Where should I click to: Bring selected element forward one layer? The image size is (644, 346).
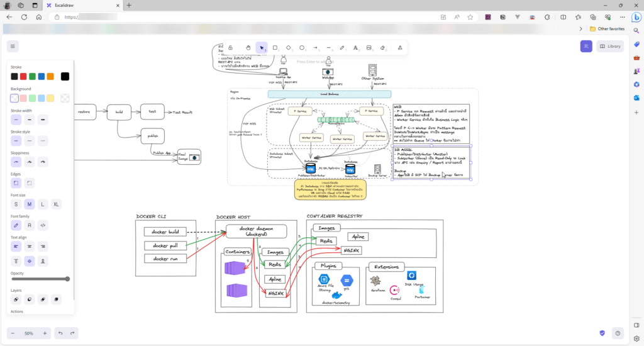(x=43, y=299)
